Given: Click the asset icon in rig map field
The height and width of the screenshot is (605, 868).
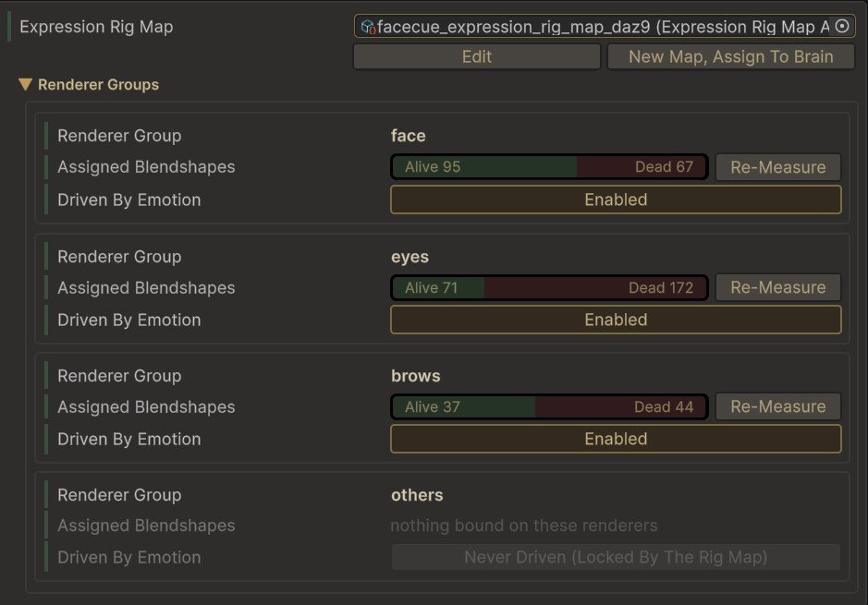Looking at the screenshot, I should (368, 27).
